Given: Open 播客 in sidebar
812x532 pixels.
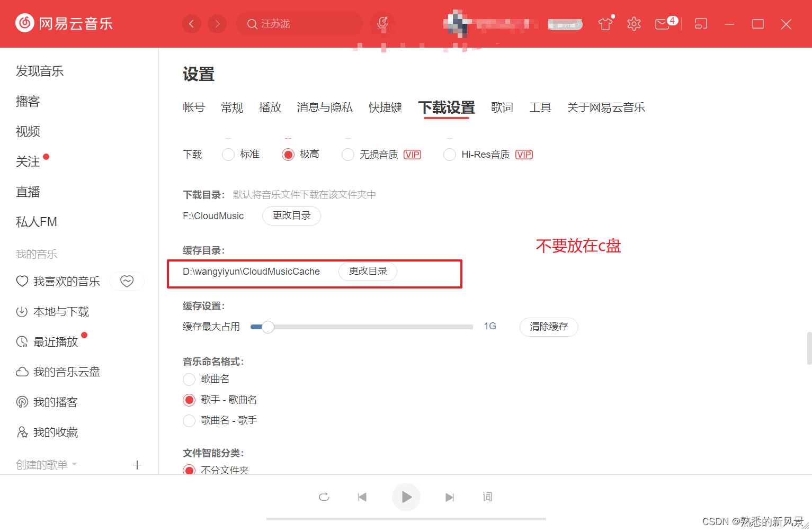Looking at the screenshot, I should [x=28, y=101].
